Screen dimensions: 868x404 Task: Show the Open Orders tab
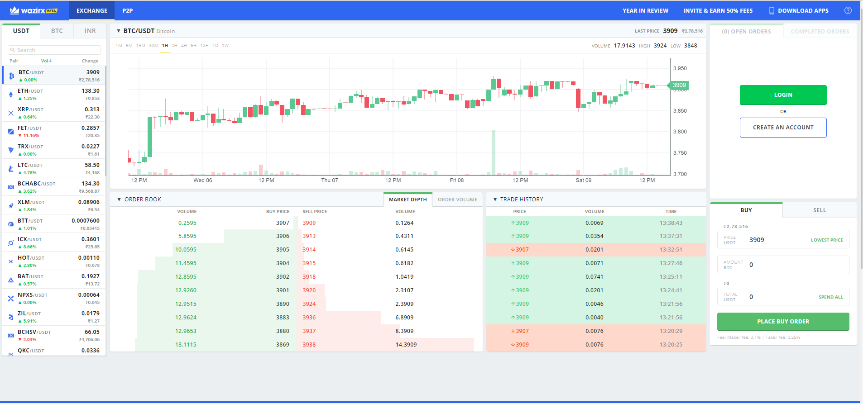coord(746,32)
